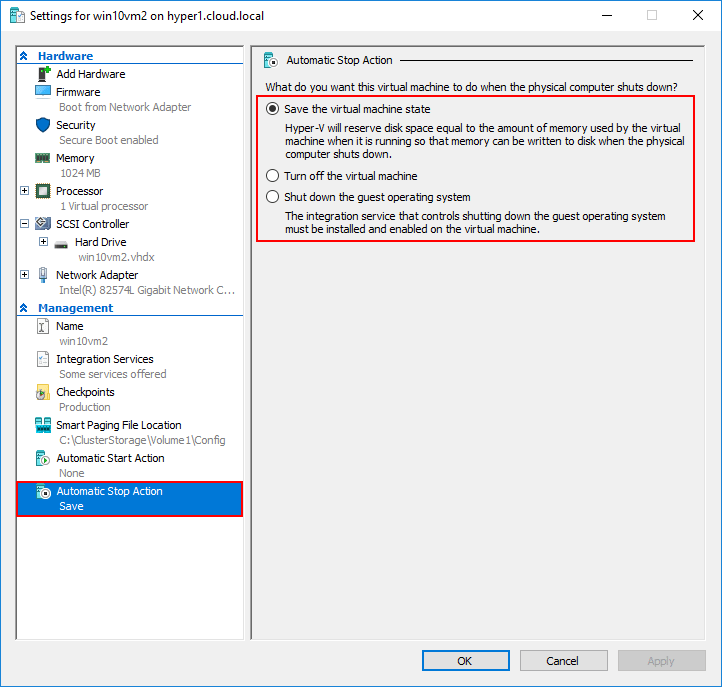Click '1024 MB' memory value
The image size is (722, 687).
80,173
